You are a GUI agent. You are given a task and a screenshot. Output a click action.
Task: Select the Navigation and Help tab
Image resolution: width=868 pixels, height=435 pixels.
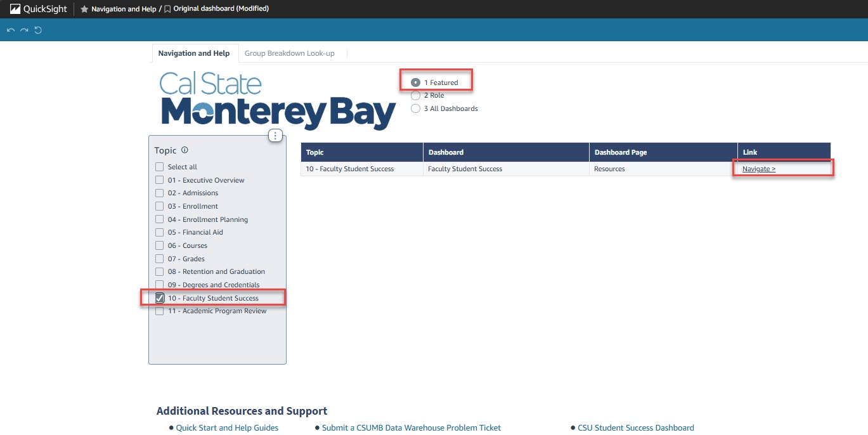click(194, 53)
